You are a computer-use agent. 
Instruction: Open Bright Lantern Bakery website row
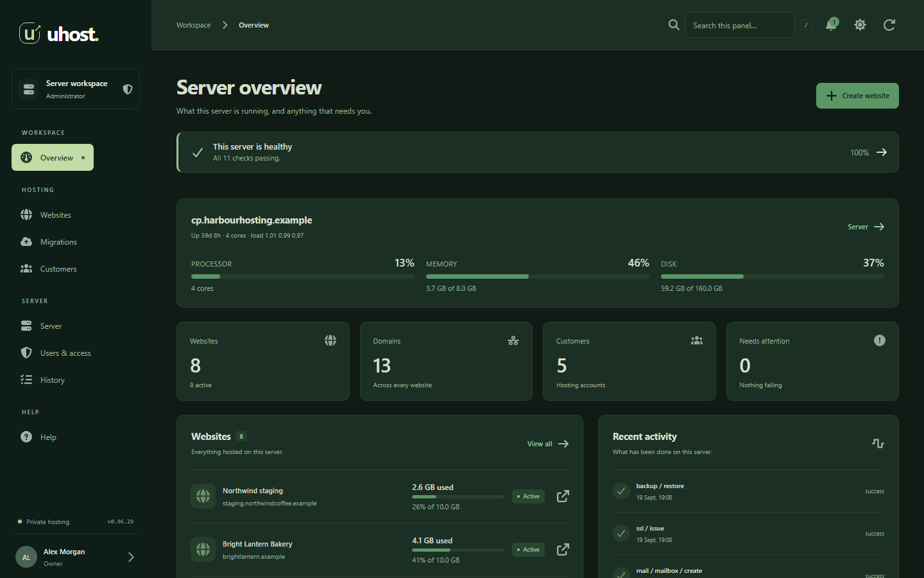(380, 550)
